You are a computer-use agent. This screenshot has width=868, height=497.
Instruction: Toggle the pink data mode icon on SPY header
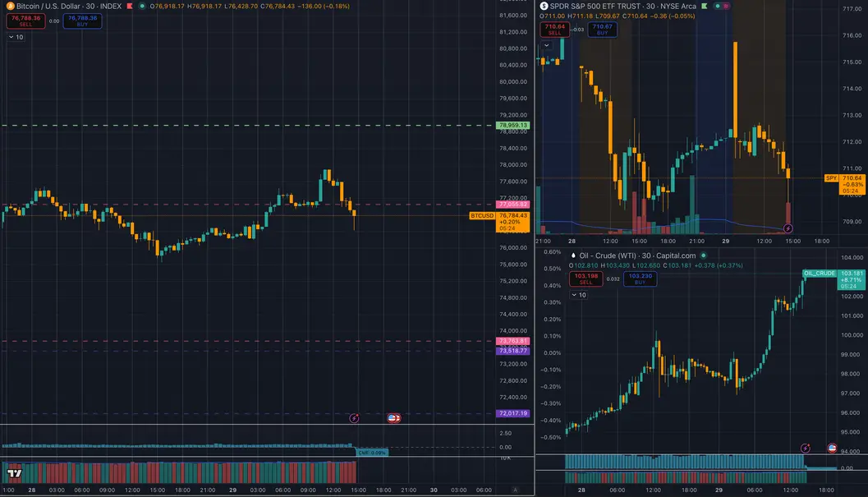click(726, 6)
